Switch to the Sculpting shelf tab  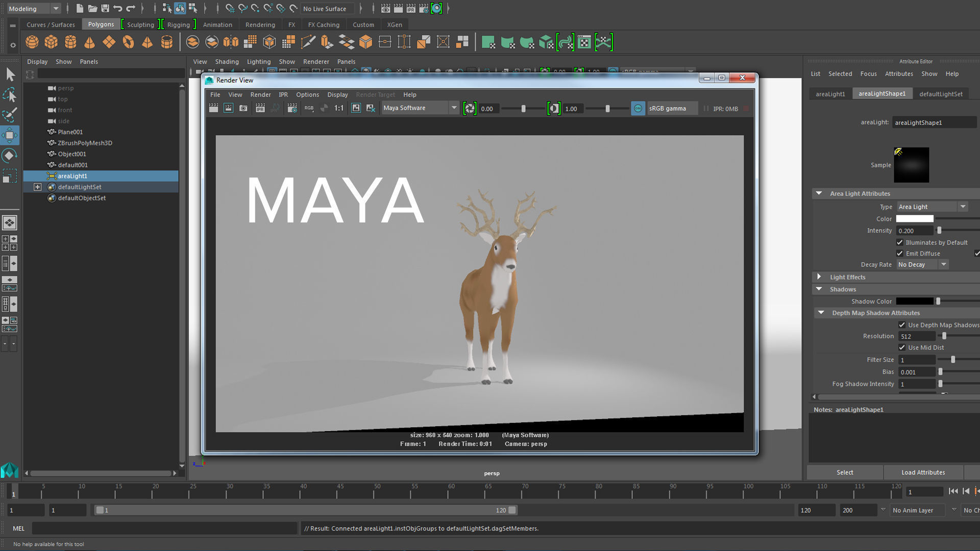pos(140,24)
